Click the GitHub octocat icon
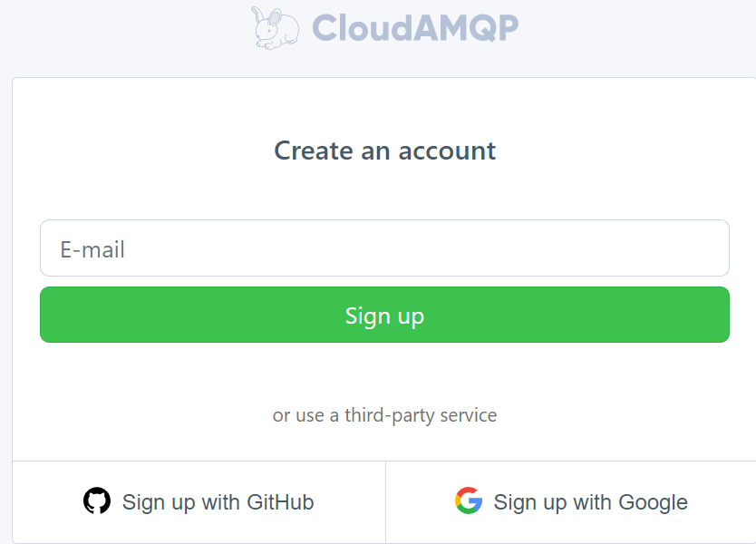This screenshot has height=544, width=756. [97, 501]
